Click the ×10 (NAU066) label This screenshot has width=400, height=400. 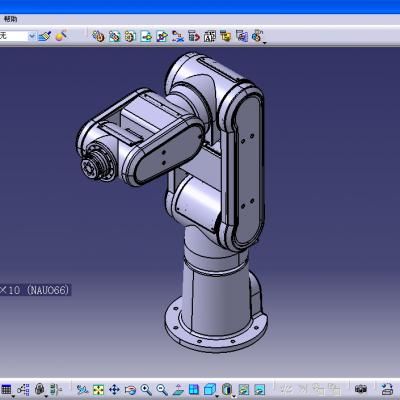coord(35,290)
